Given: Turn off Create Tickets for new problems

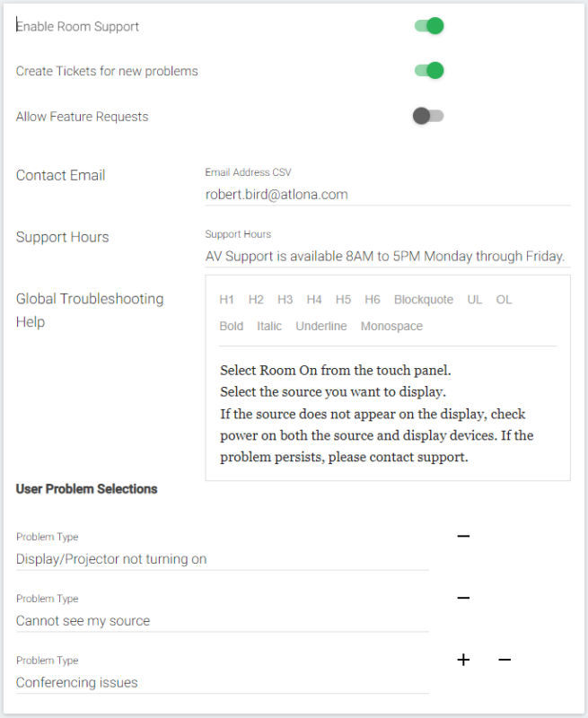Looking at the screenshot, I should [x=429, y=71].
